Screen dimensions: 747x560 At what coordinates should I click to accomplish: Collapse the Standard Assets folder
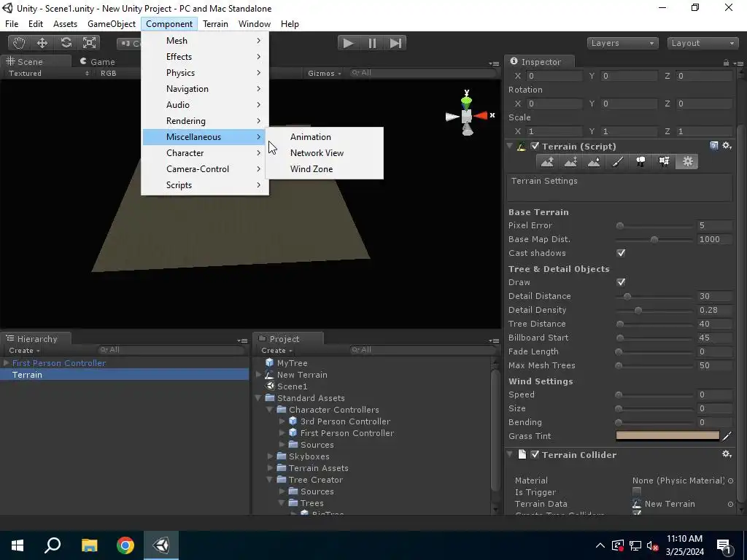[259, 398]
